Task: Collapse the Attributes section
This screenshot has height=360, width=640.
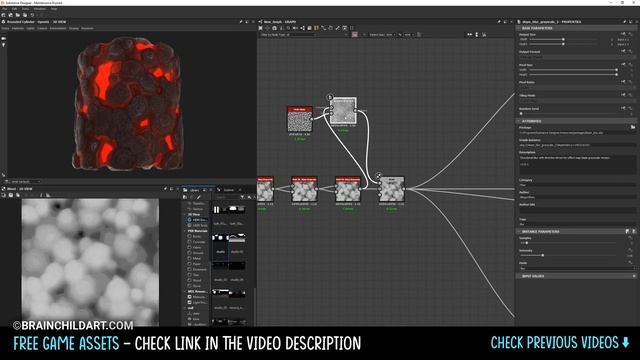Action: click(x=518, y=121)
